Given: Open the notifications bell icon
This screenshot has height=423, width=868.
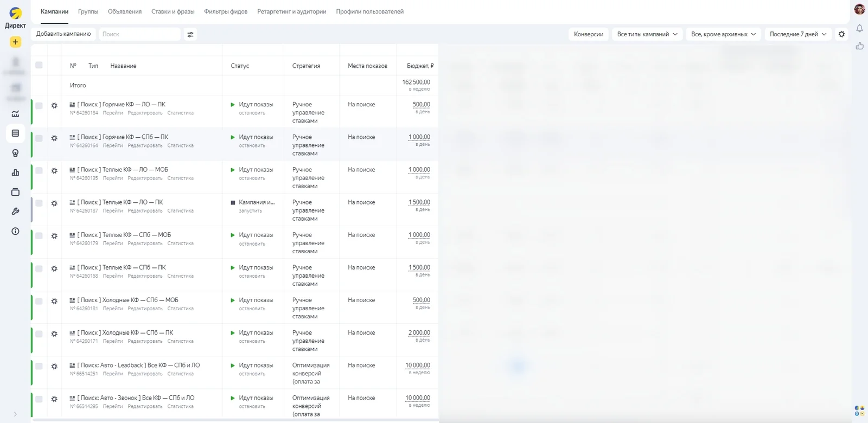Looking at the screenshot, I should point(859,28).
